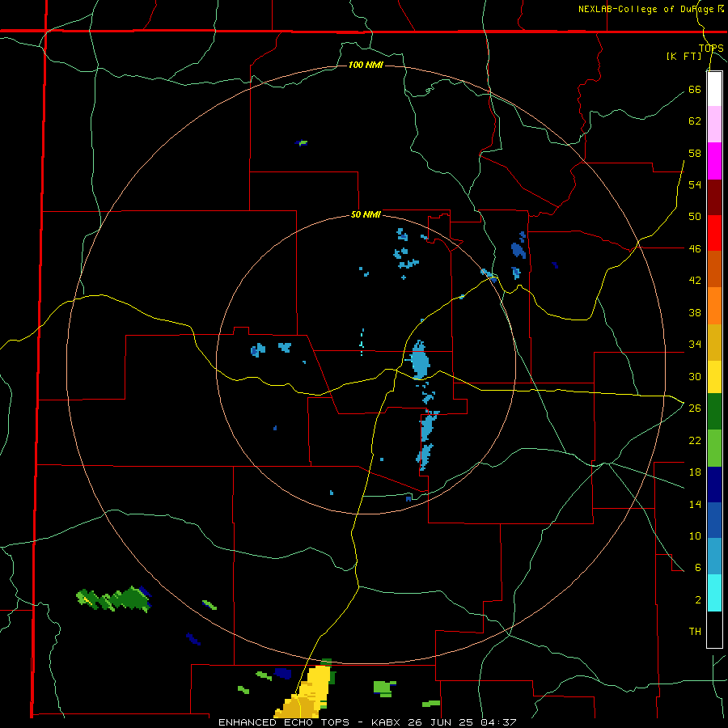The image size is (728, 728).
Task: Click the '04:37' timestamp in the footer
Action: [x=498, y=722]
